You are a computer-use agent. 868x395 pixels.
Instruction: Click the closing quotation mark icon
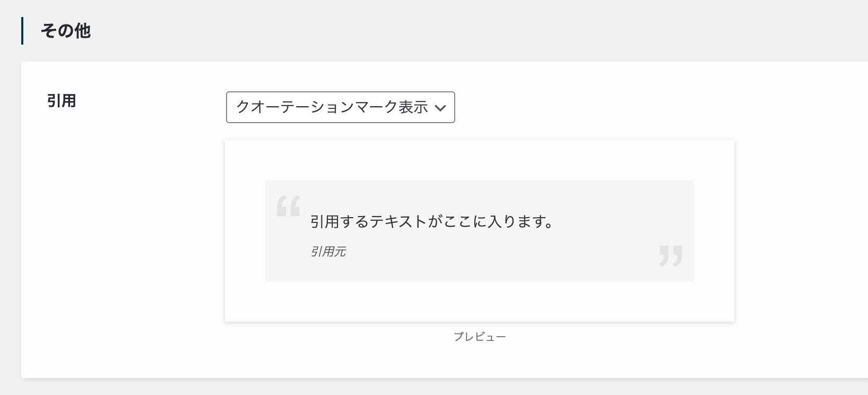[x=671, y=255]
